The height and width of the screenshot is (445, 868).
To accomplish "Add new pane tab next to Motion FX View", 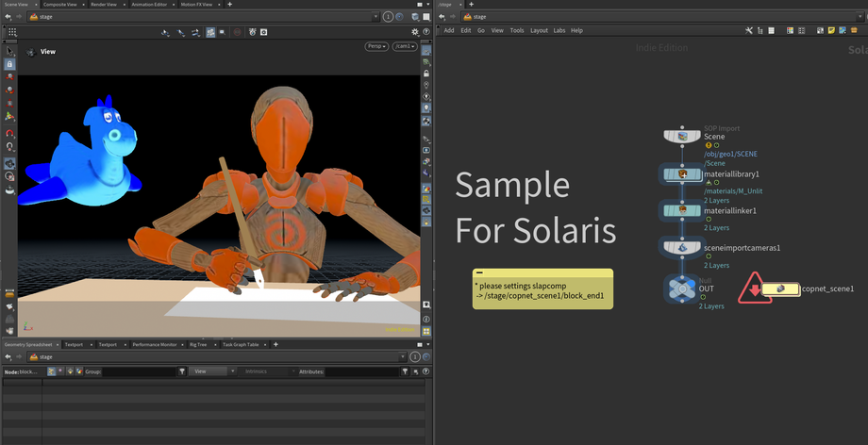I will point(229,5).
